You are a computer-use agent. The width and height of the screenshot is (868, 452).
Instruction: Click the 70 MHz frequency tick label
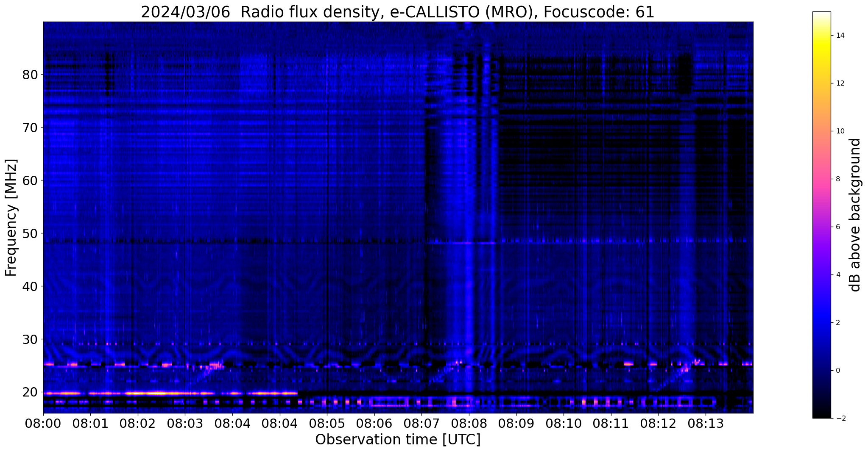(x=30, y=128)
